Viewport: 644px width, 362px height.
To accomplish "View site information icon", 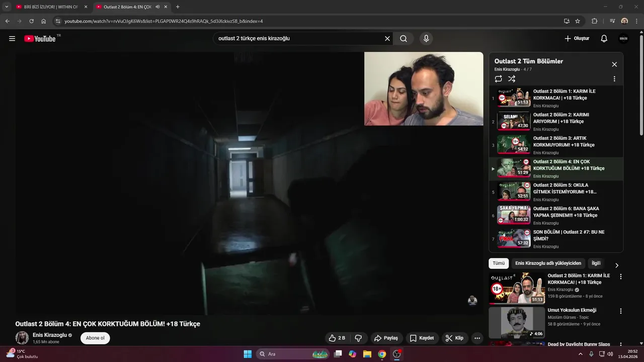I will pos(58,21).
